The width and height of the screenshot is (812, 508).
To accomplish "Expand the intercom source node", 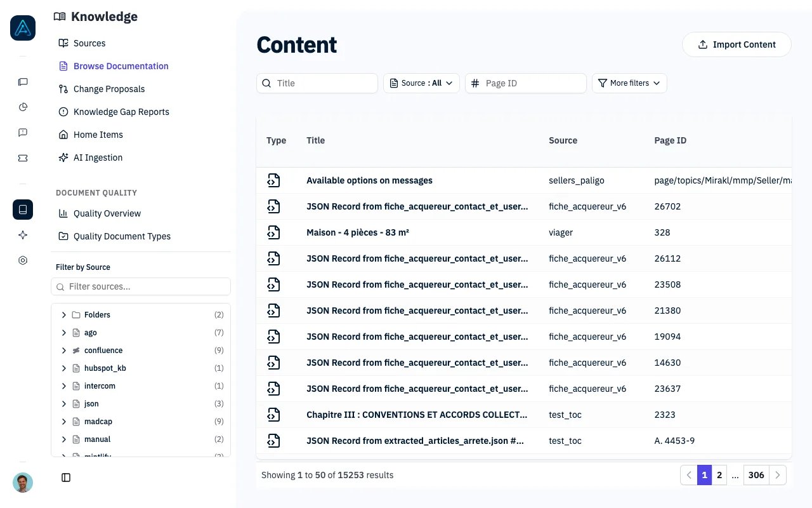I will click(64, 386).
